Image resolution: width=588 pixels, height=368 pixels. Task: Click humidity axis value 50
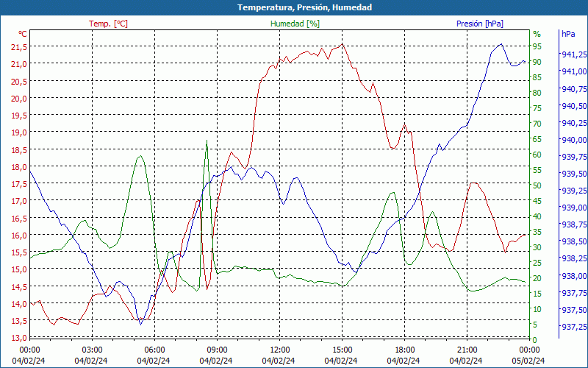click(537, 185)
